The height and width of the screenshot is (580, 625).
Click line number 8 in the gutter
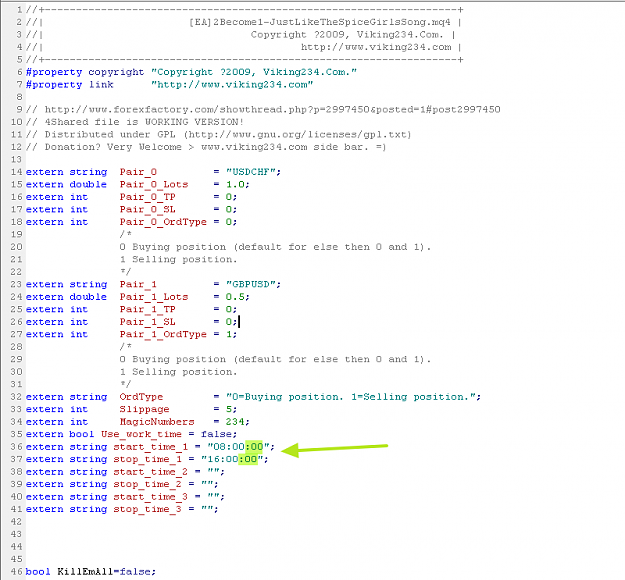coord(20,97)
